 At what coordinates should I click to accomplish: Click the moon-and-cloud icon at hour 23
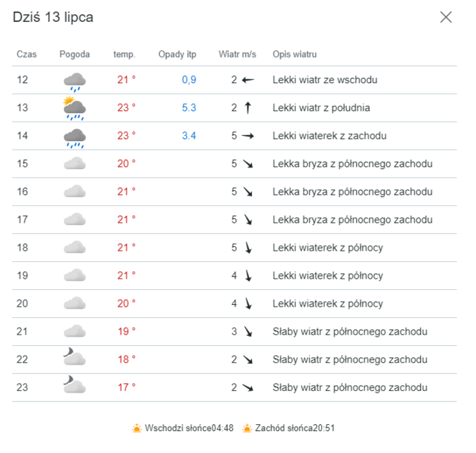74,387
